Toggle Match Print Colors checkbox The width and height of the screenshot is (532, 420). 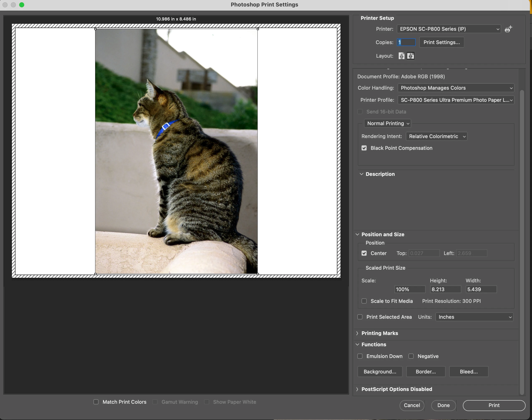[96, 402]
